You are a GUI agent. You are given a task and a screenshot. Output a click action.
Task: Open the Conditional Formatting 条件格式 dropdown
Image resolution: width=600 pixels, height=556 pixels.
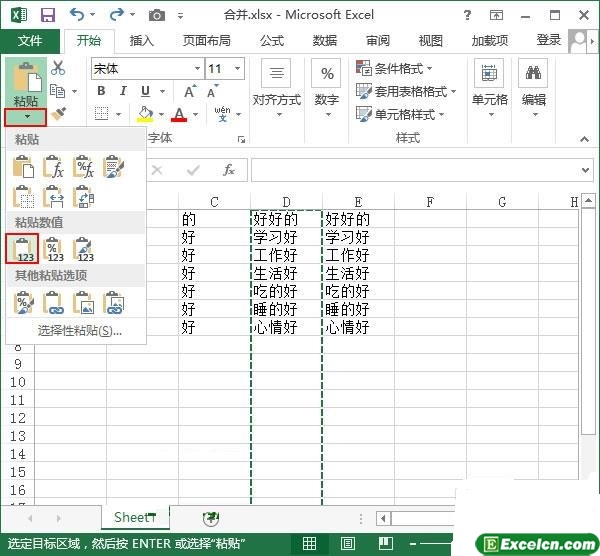point(394,68)
